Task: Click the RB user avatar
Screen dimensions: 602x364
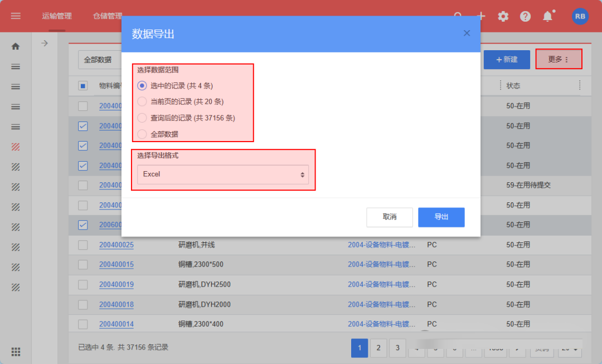Action: pyautogui.click(x=580, y=16)
